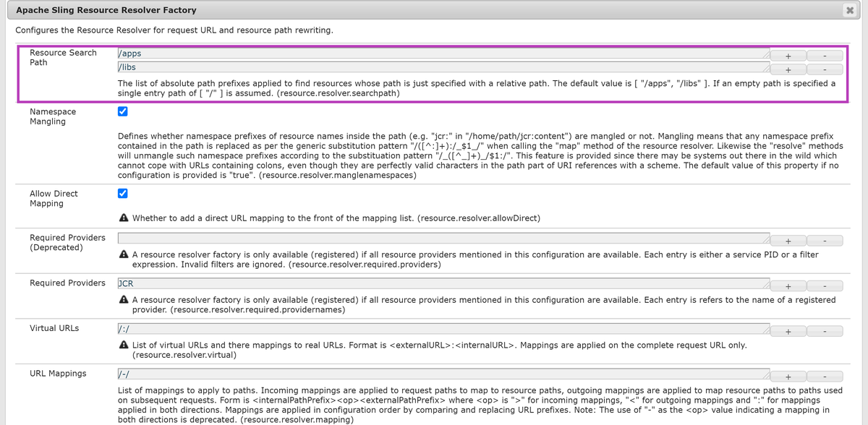The width and height of the screenshot is (868, 425).
Task: Add entry after /libs search path
Action: tap(788, 70)
